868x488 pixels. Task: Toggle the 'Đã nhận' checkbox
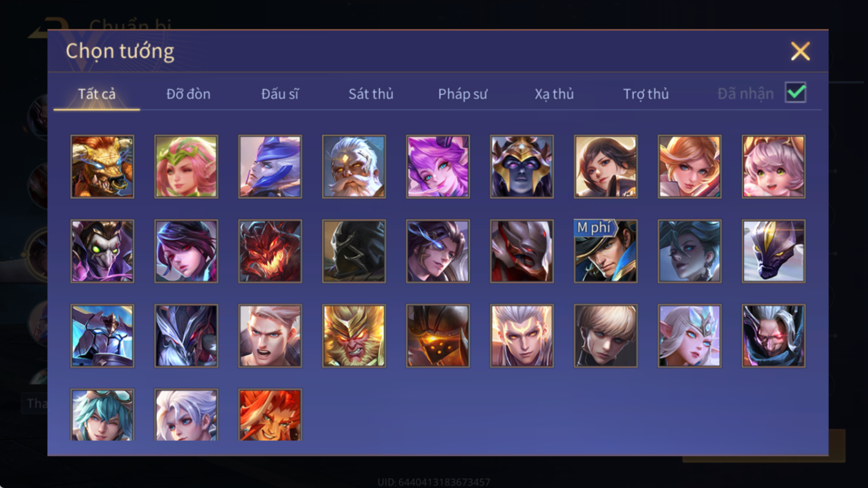point(796,93)
